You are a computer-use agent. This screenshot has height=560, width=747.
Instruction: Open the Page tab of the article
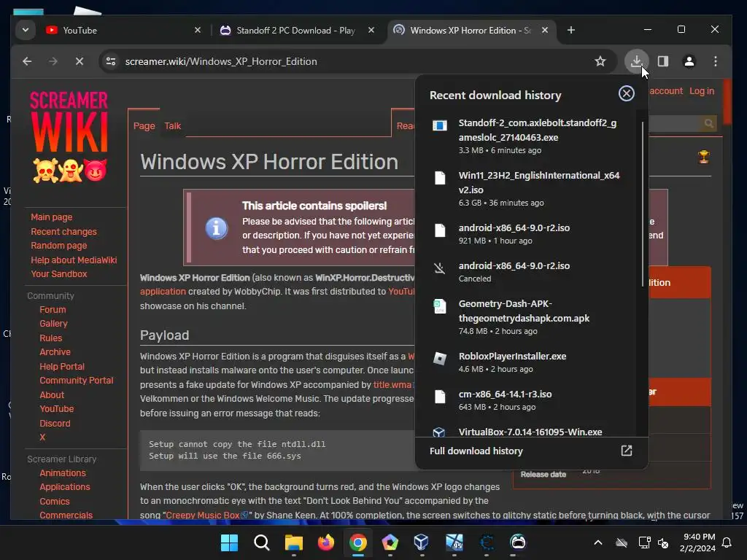click(144, 125)
